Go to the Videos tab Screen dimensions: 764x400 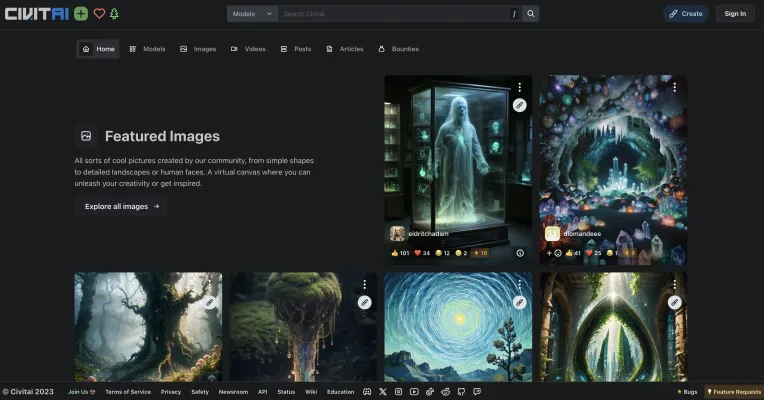248,49
